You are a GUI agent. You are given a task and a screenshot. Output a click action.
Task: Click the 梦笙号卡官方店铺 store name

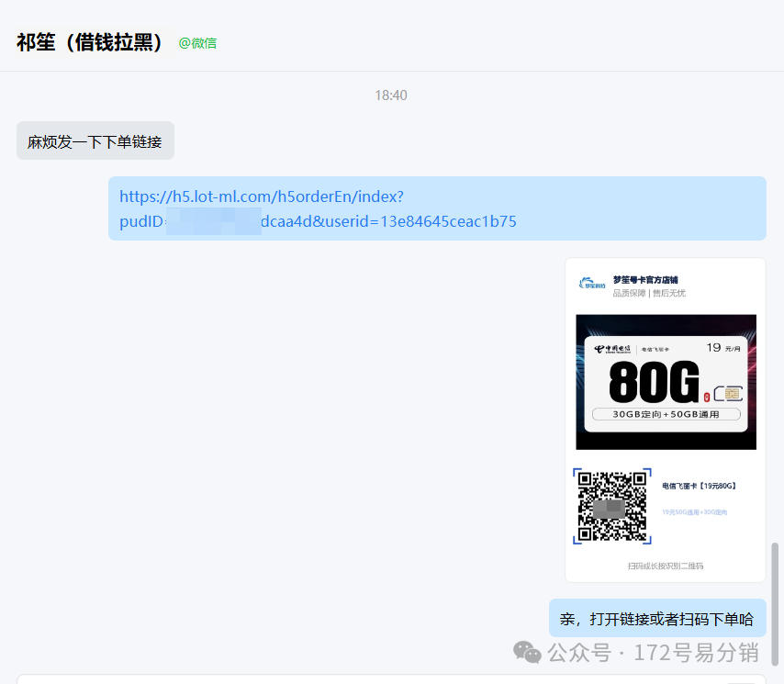[645, 279]
